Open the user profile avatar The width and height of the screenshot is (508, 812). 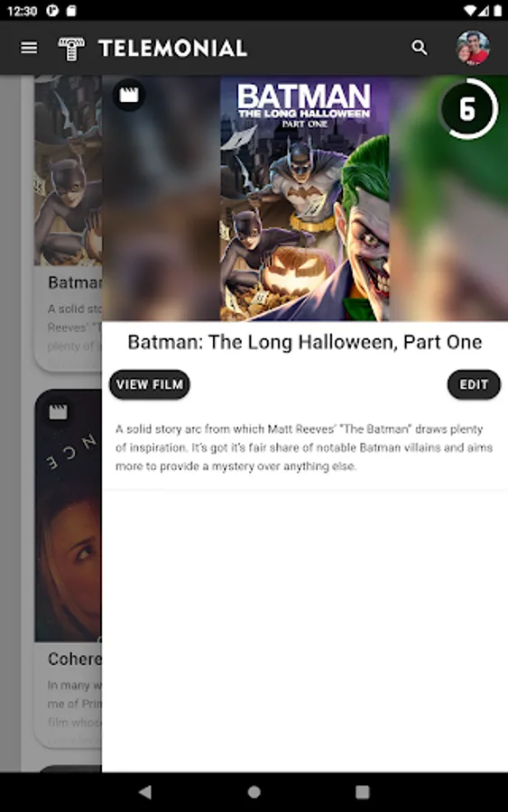pos(473,48)
